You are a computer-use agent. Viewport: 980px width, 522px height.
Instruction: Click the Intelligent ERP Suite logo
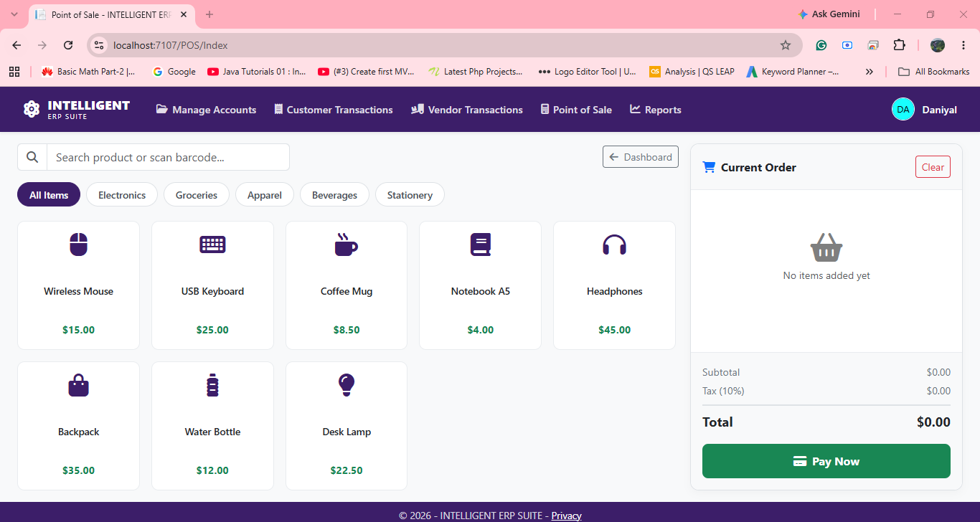point(77,109)
